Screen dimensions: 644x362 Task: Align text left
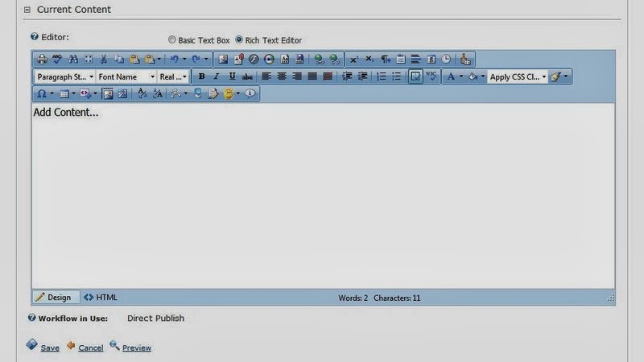coord(266,76)
